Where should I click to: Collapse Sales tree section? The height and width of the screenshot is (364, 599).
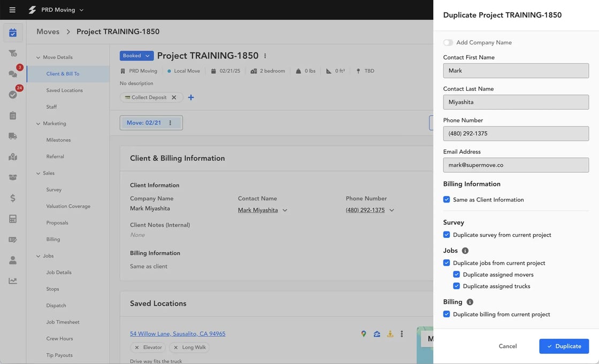pyautogui.click(x=38, y=173)
